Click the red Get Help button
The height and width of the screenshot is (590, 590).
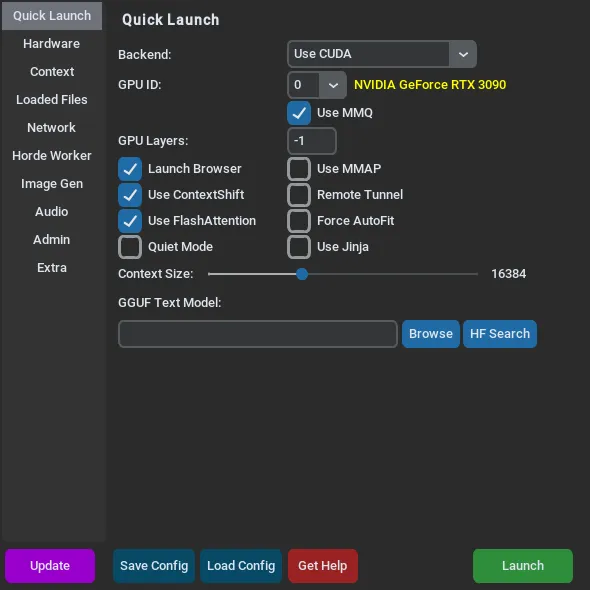click(322, 566)
